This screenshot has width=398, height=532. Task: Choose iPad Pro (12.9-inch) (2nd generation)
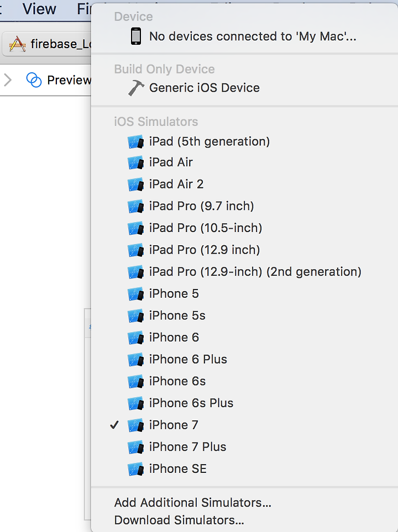(x=244, y=272)
